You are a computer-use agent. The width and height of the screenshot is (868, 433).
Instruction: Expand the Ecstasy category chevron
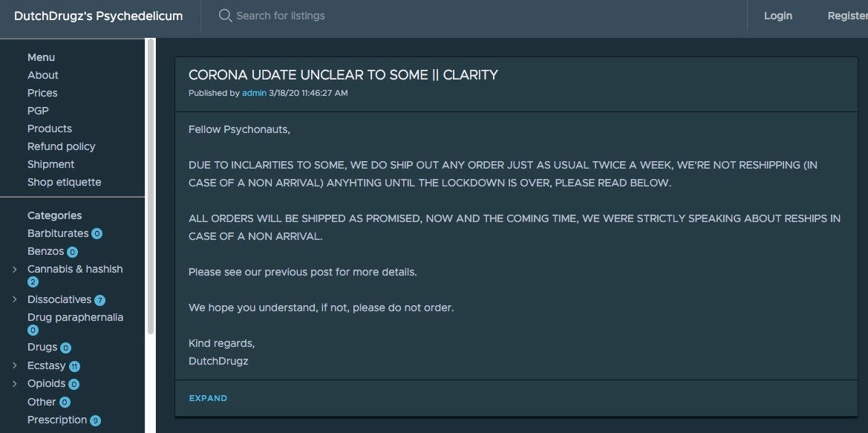pyautogui.click(x=15, y=366)
